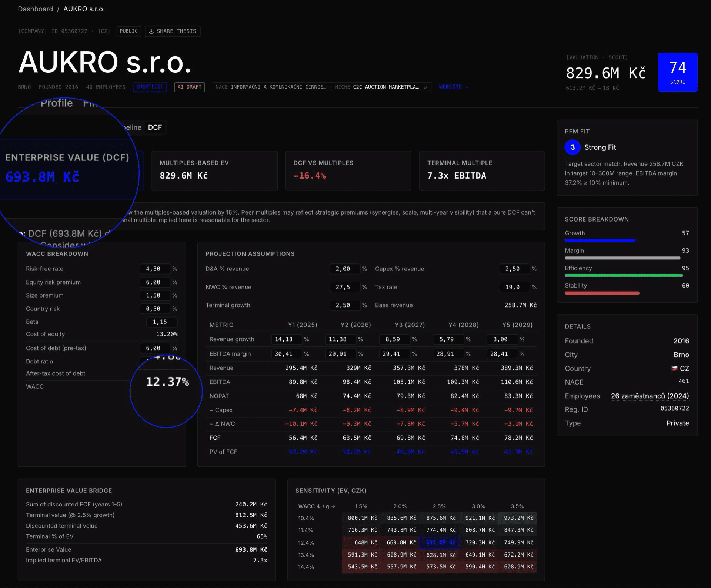Click the Reg. ID value '05360722'

tap(675, 408)
